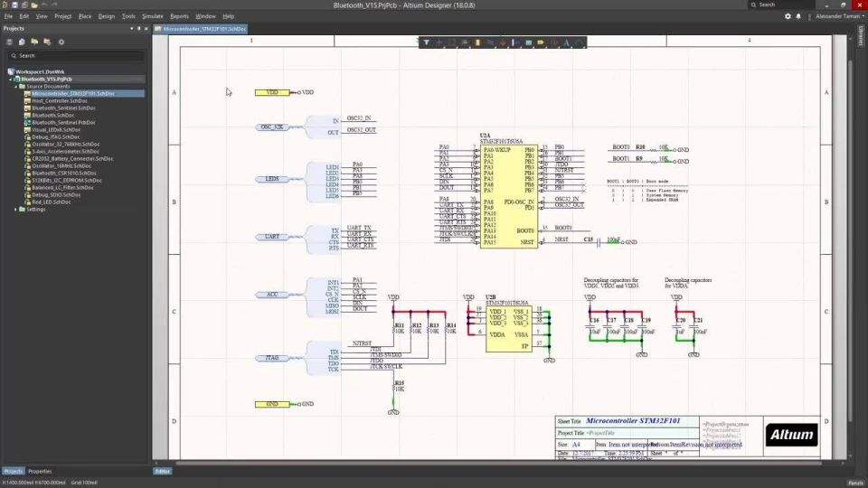Select 3-Axis_Accelerometer.SchDoc in the tree
The height and width of the screenshot is (488, 868).
(65, 151)
